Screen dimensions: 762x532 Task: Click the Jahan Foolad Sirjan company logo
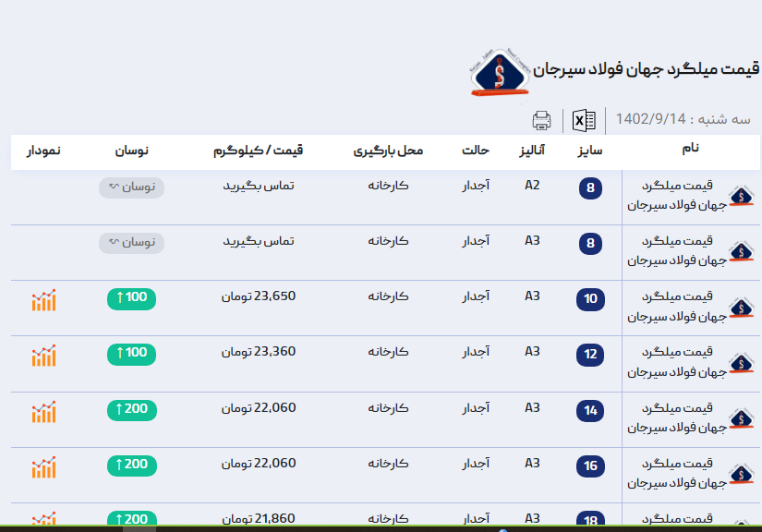500,71
